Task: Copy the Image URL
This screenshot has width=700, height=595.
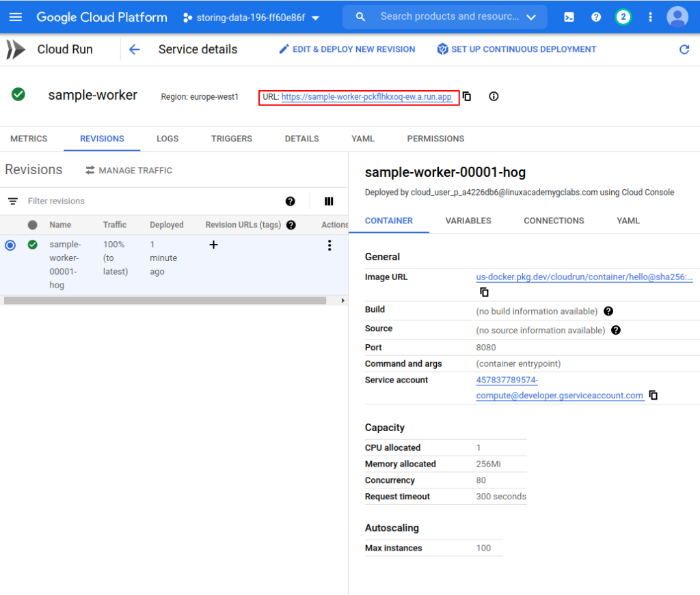Action: pos(484,292)
